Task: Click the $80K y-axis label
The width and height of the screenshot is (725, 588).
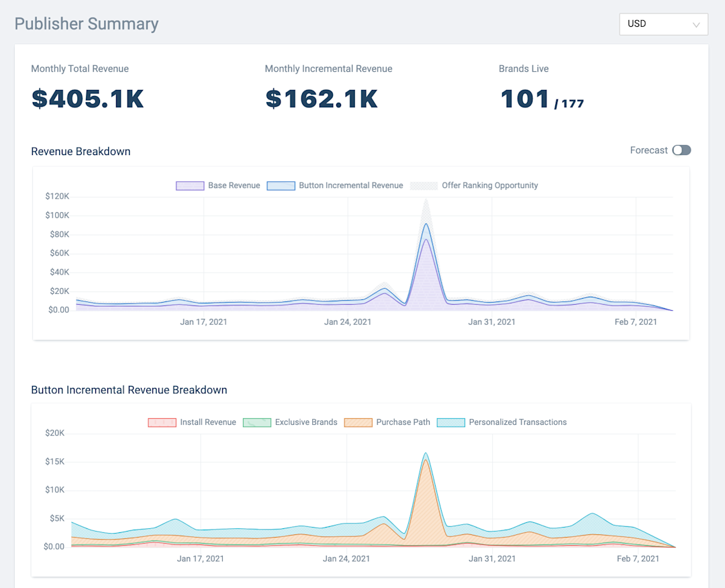Action: (60, 234)
